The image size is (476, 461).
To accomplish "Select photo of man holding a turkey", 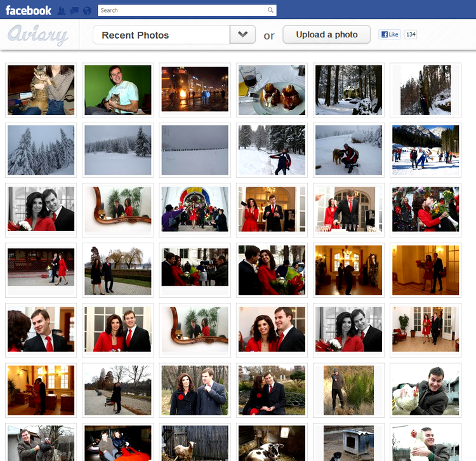I will coord(41,442).
